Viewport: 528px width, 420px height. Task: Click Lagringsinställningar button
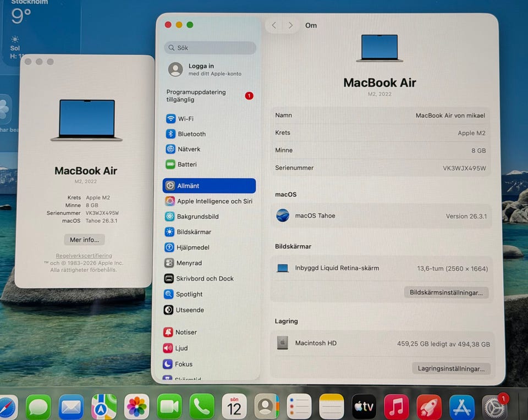[x=450, y=369]
